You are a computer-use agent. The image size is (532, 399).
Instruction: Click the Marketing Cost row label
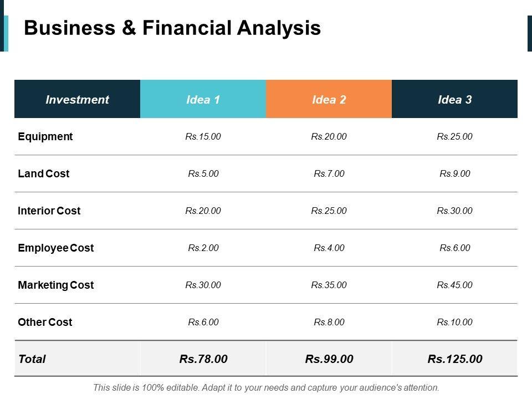[x=56, y=285]
